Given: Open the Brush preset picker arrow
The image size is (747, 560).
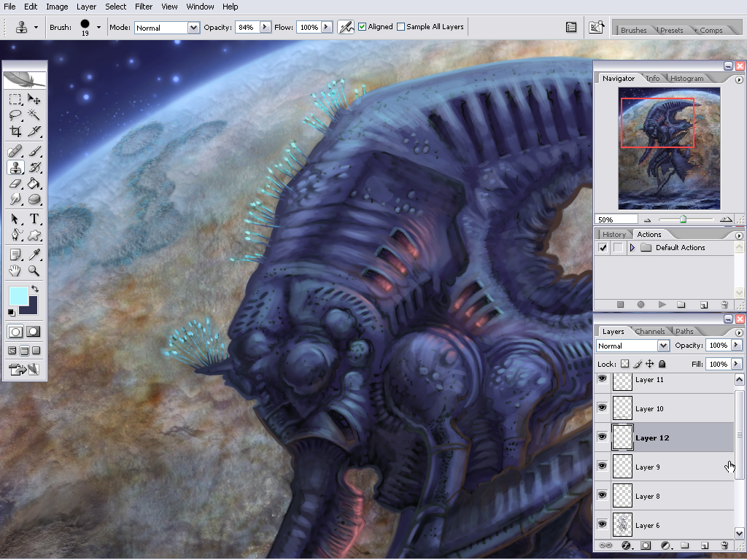Looking at the screenshot, I should coord(98,28).
